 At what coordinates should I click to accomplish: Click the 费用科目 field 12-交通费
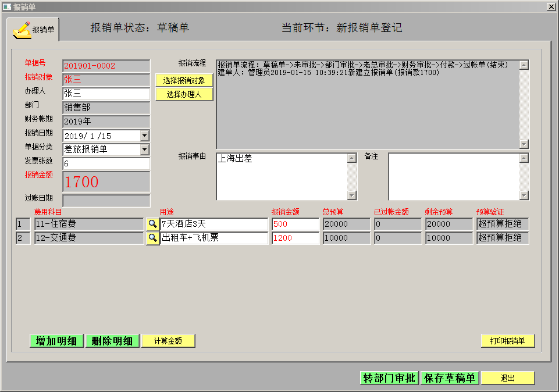89,238
